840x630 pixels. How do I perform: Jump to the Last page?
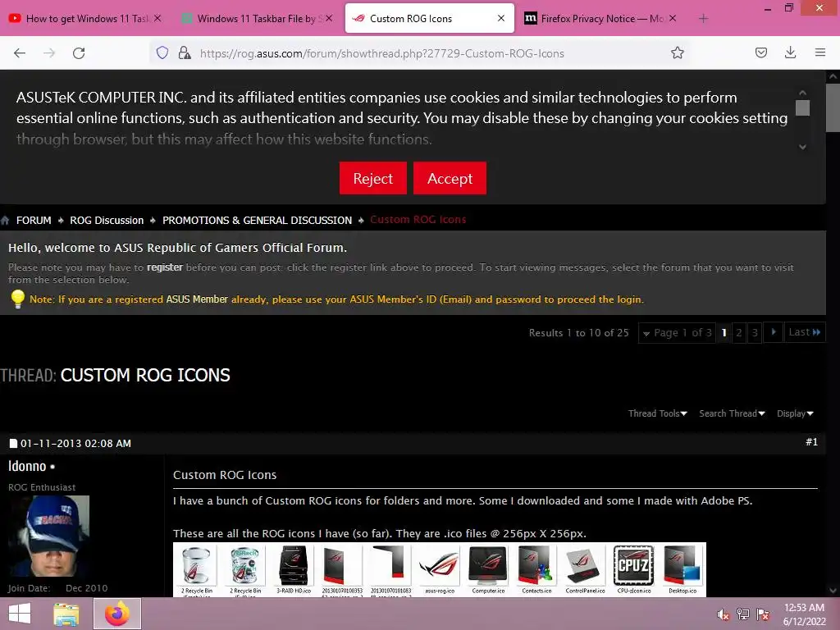pyautogui.click(x=805, y=332)
